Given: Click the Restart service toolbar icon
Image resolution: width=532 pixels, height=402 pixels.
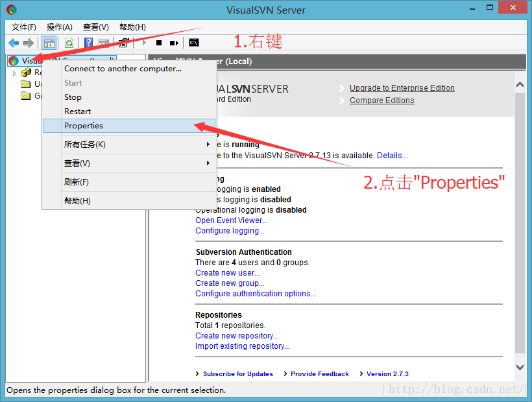Looking at the screenshot, I should tap(174, 43).
